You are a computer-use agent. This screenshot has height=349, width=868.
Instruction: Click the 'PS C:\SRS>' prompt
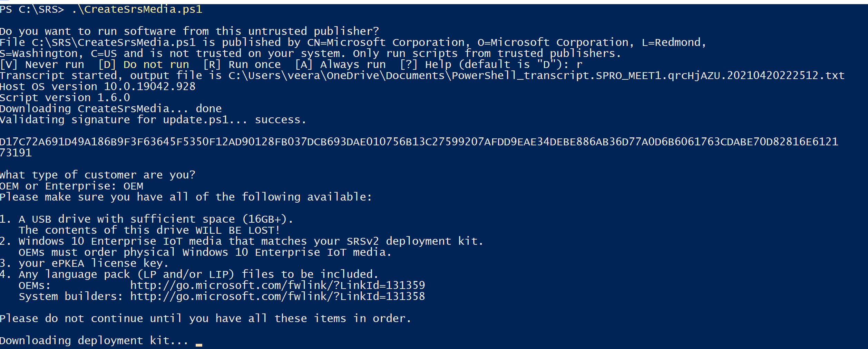[32, 9]
